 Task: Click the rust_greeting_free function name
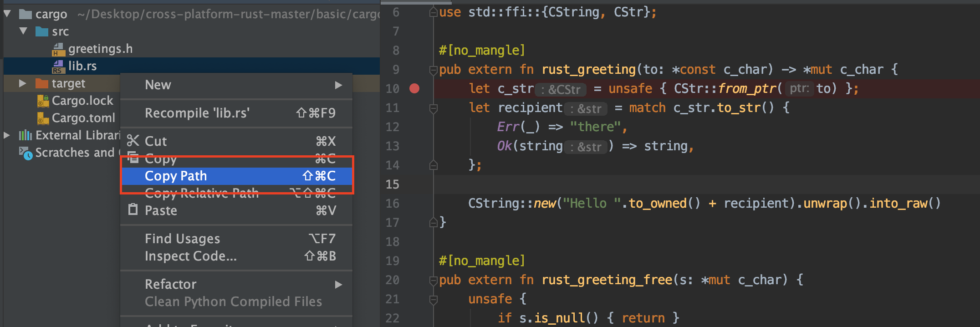click(607, 280)
